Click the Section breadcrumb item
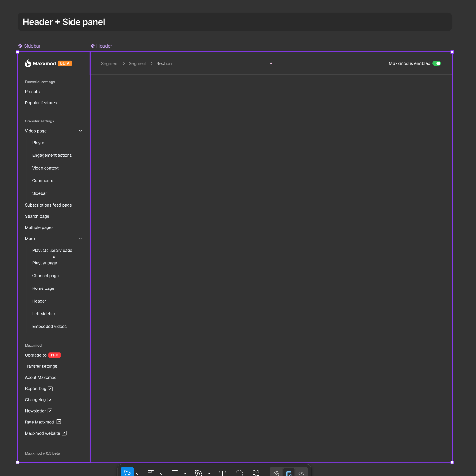The image size is (476, 476). tap(164, 63)
